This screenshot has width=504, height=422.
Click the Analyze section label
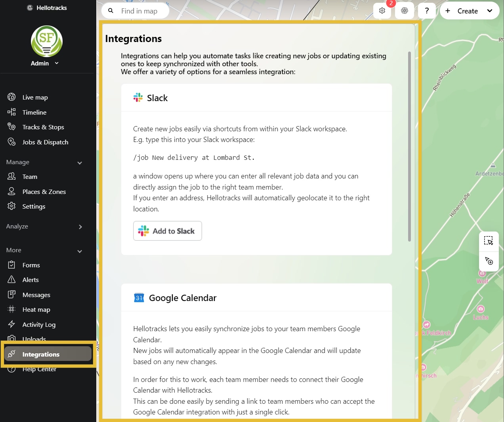(x=17, y=226)
